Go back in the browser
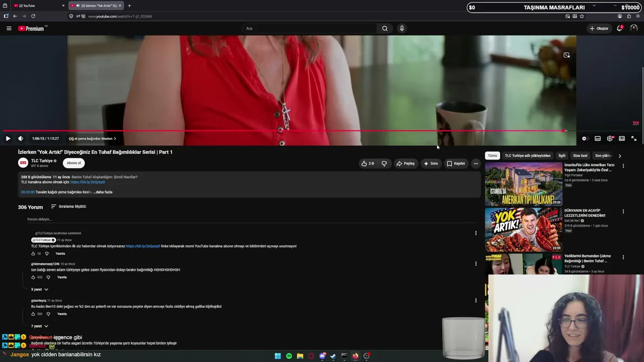 [15, 16]
